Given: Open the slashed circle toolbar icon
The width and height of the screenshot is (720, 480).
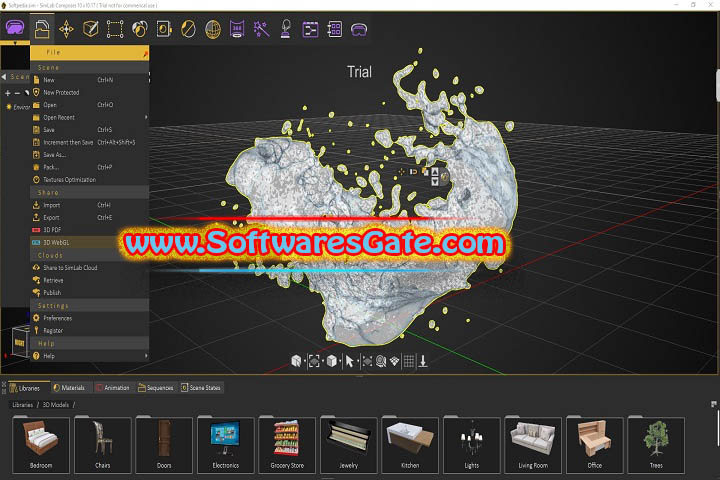Looking at the screenshot, I should tap(188, 29).
